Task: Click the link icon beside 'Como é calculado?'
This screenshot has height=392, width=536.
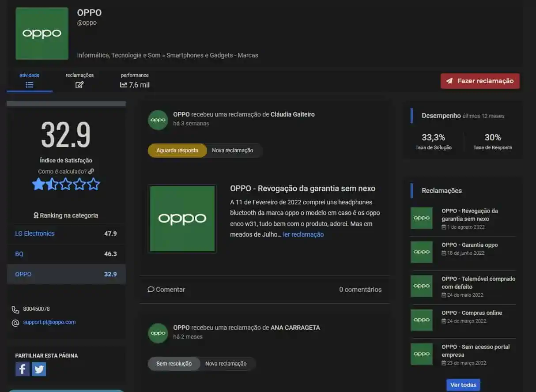Action: (x=91, y=171)
